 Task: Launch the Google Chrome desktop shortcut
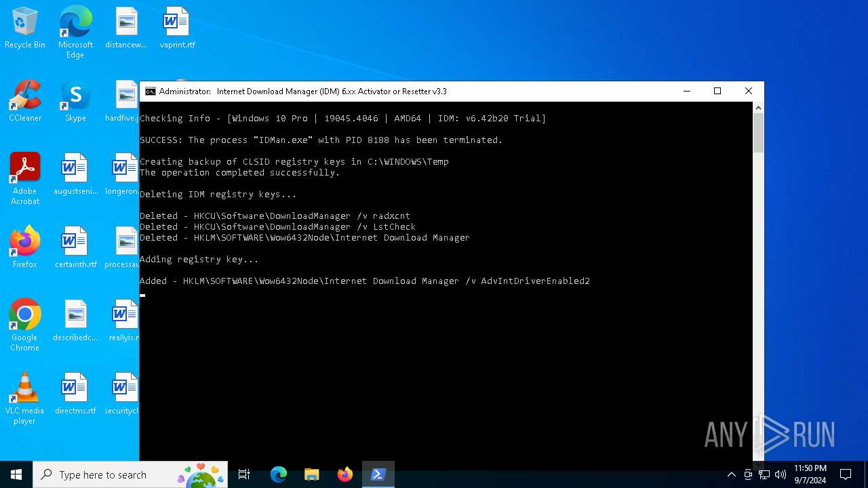[25, 325]
